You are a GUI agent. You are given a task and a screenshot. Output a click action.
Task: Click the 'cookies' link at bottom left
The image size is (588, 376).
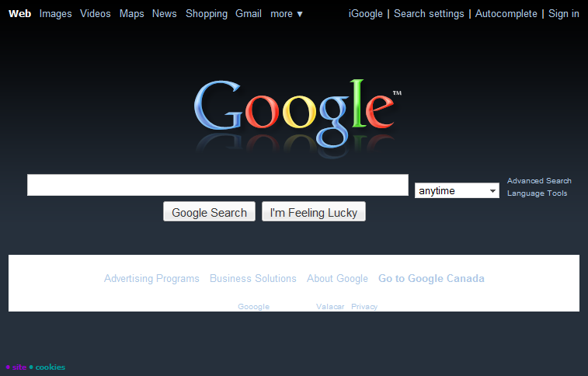click(x=50, y=367)
